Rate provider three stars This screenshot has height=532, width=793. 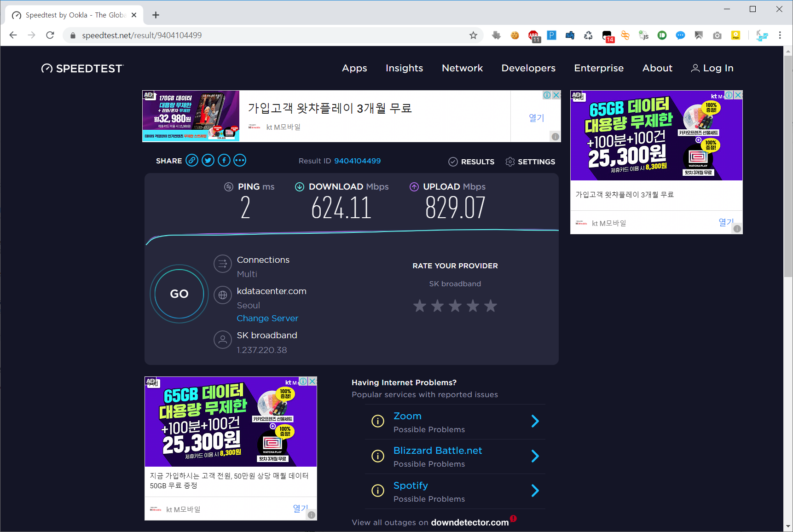[455, 306]
